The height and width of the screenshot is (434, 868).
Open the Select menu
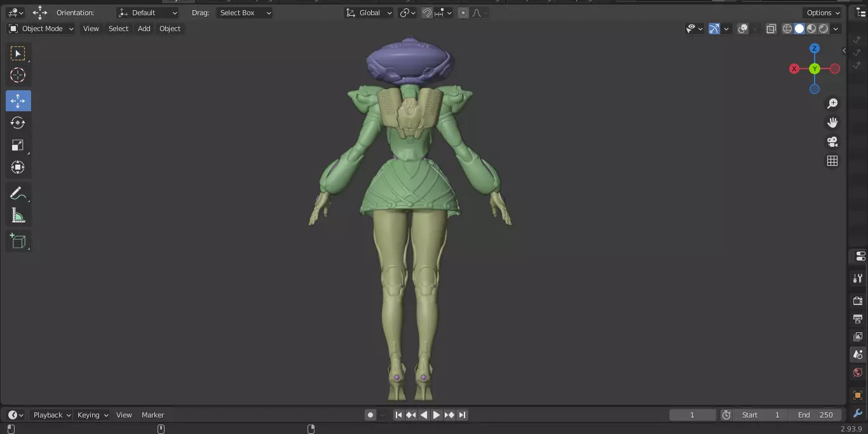point(118,29)
